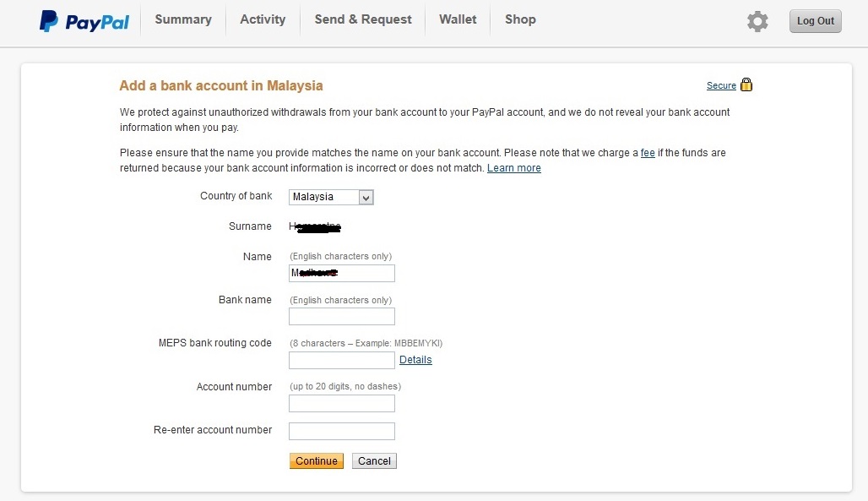
Task: Focus the Bank name input field
Action: [x=342, y=317]
